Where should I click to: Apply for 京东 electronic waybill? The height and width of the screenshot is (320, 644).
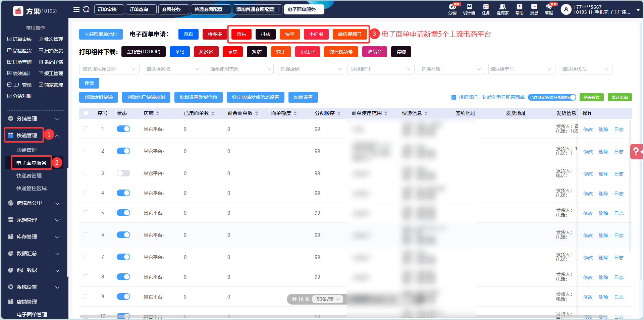pyautogui.click(x=241, y=34)
